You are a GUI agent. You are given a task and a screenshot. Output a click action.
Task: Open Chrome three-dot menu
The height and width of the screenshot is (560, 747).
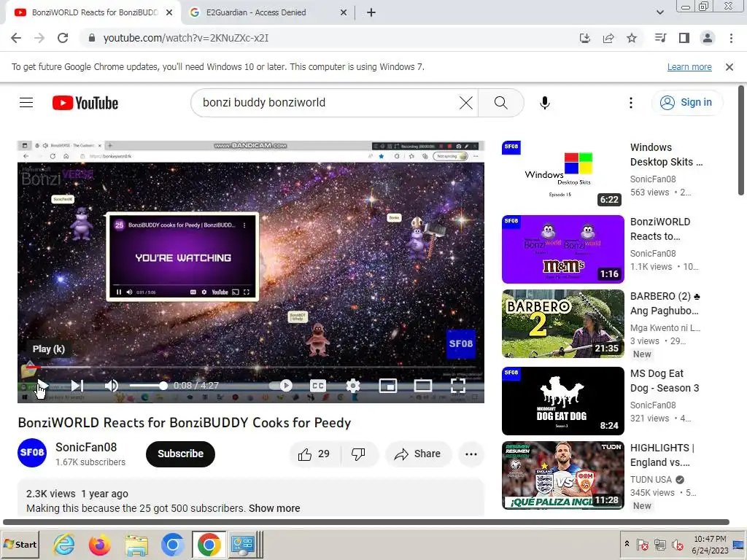pyautogui.click(x=731, y=38)
